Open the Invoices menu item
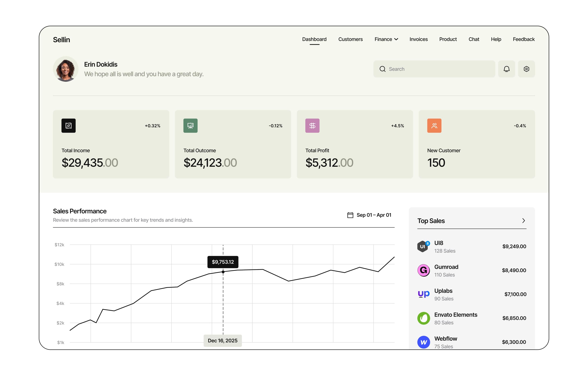The height and width of the screenshot is (376, 588). click(418, 39)
